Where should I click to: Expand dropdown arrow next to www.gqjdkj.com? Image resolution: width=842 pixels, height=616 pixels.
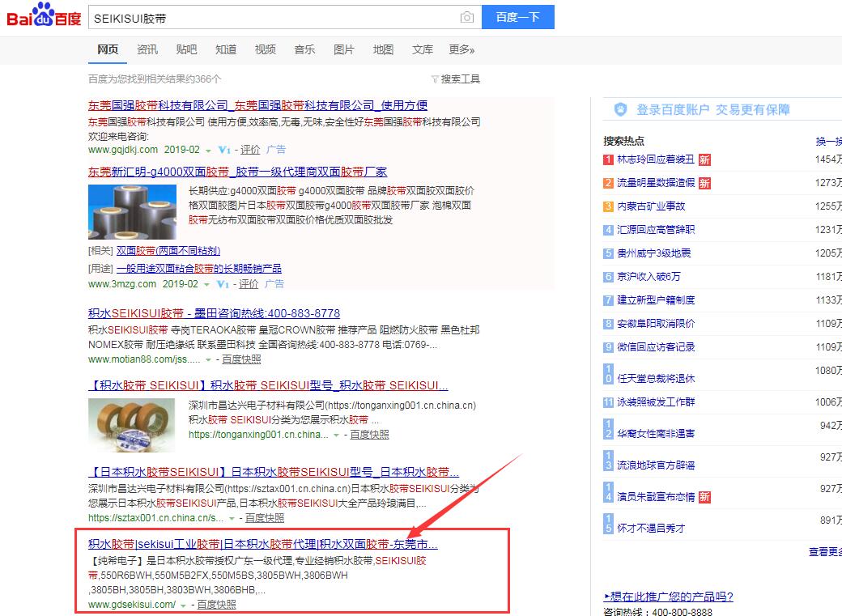(x=208, y=151)
